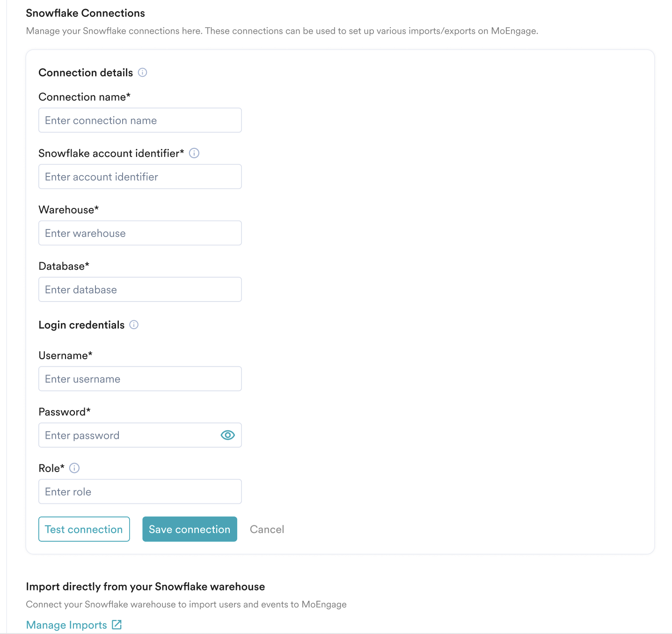672x634 pixels.
Task: Select the Warehouse input field
Action: (140, 233)
